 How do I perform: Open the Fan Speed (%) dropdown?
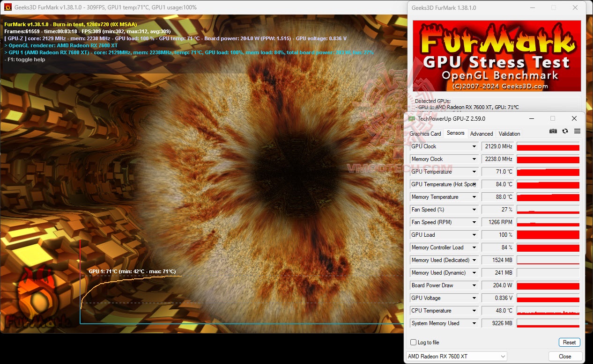[x=474, y=210]
